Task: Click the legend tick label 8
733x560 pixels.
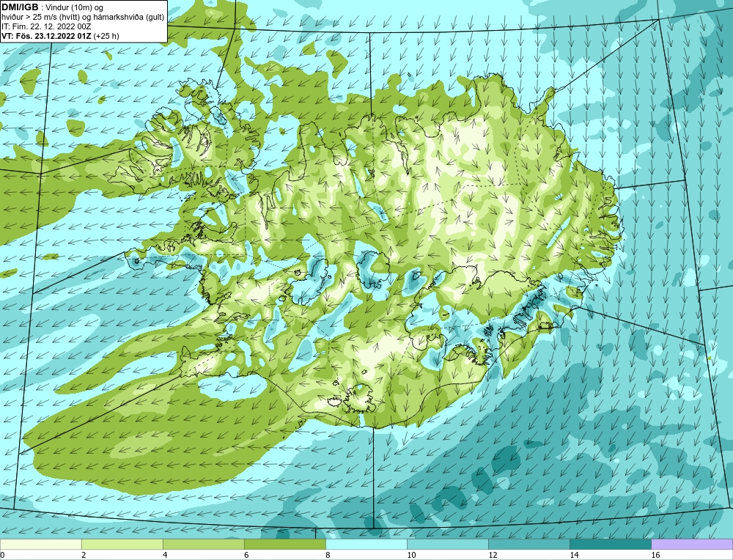Action: pos(328,555)
